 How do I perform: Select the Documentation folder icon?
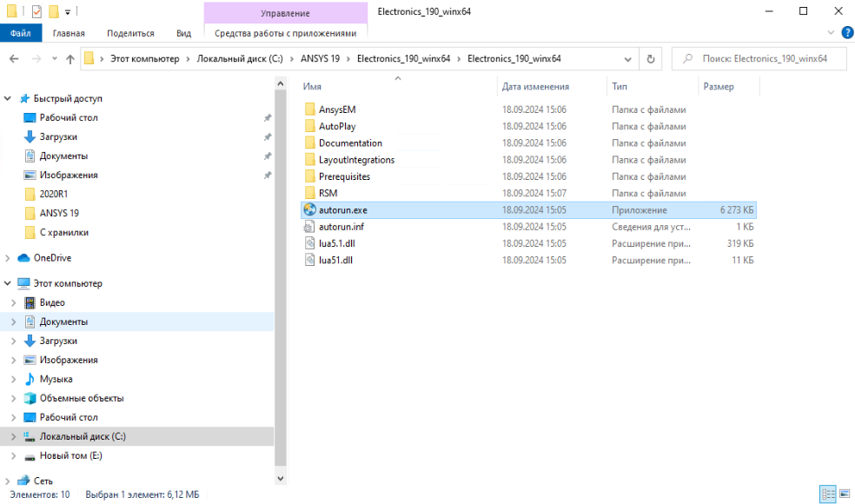tap(309, 143)
